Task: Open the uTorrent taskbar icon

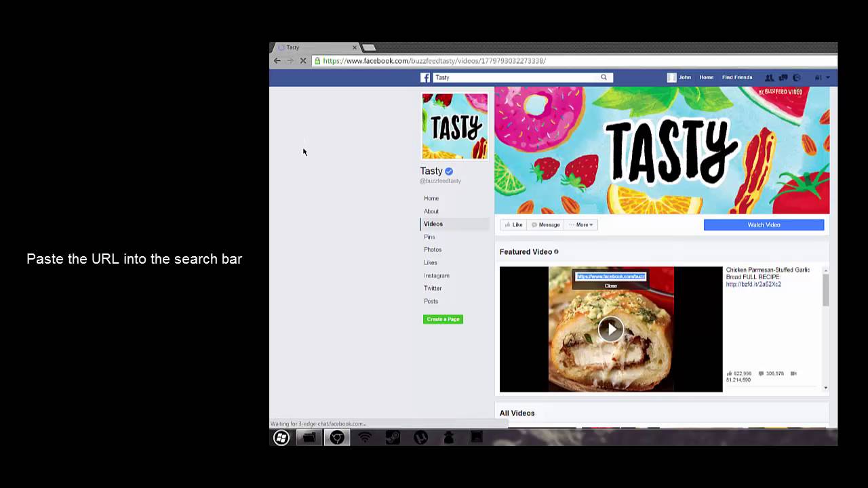Action: (420, 438)
